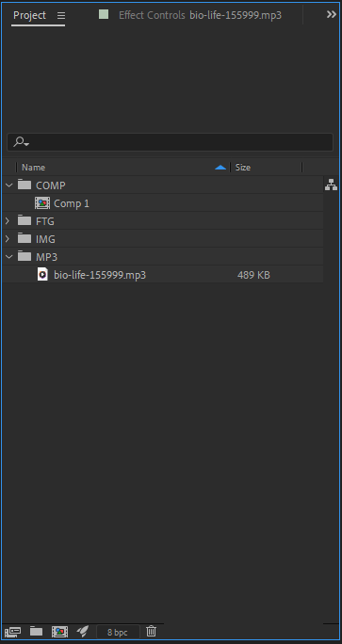The width and height of the screenshot is (342, 644).
Task: Sort by the Name column header
Action: [x=33, y=168]
